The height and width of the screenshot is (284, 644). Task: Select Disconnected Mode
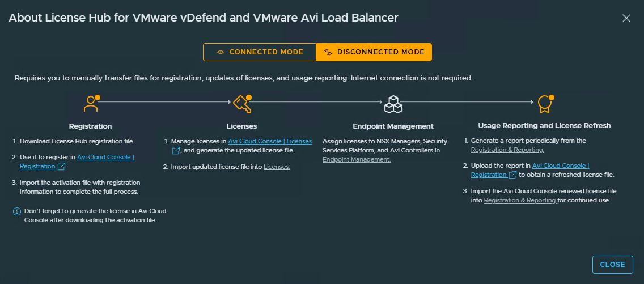(x=374, y=52)
